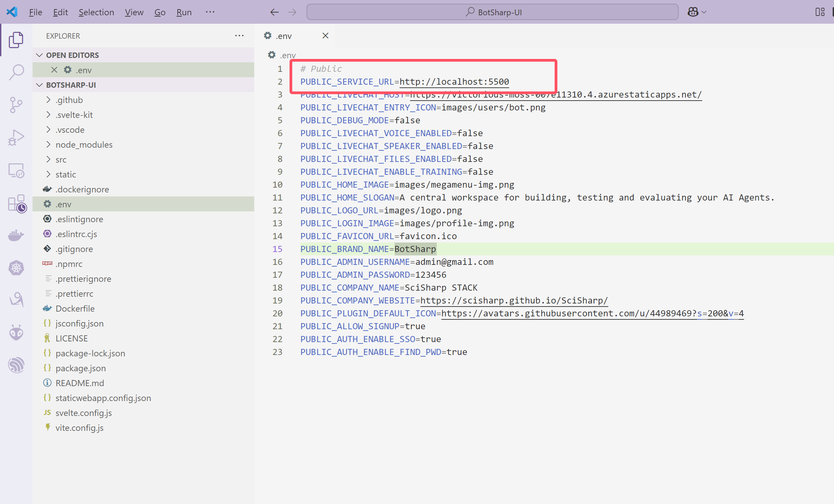Viewport: 834px width, 504px height.
Task: Open the Search view icon
Action: tap(16, 72)
